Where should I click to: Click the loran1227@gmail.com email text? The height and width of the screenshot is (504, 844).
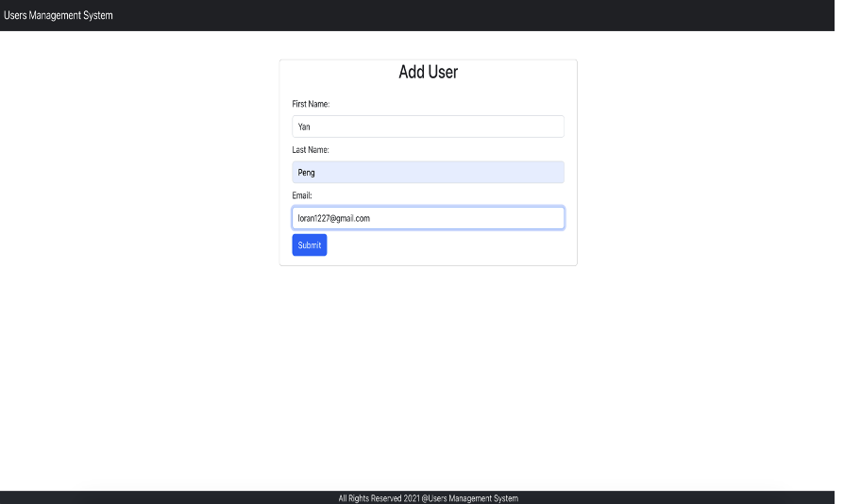click(x=333, y=218)
